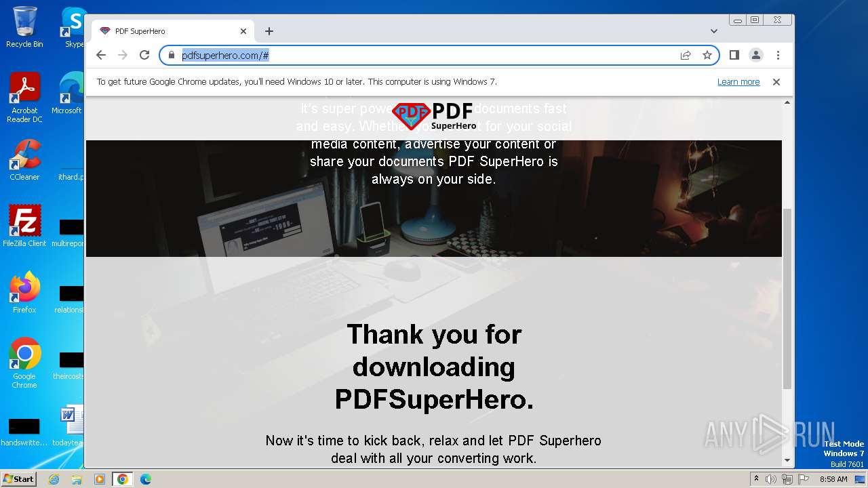Open a new tab with plus button
The height and width of the screenshot is (488, 868).
tap(269, 31)
